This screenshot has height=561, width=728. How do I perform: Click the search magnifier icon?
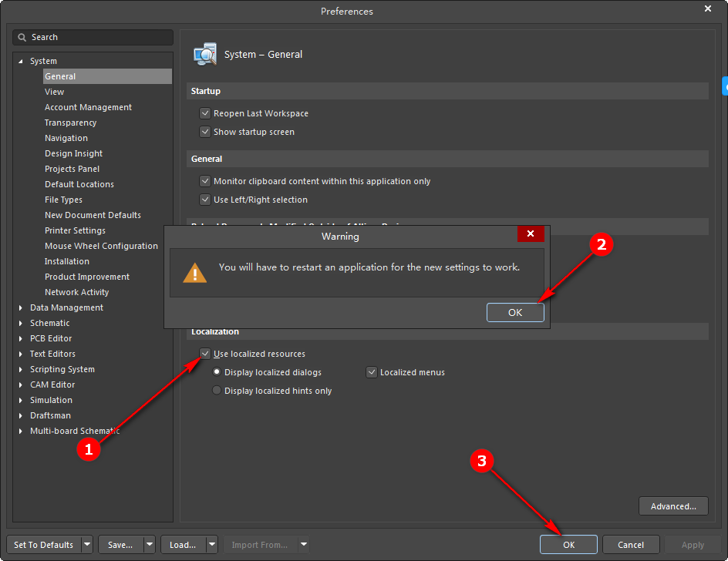coord(22,38)
